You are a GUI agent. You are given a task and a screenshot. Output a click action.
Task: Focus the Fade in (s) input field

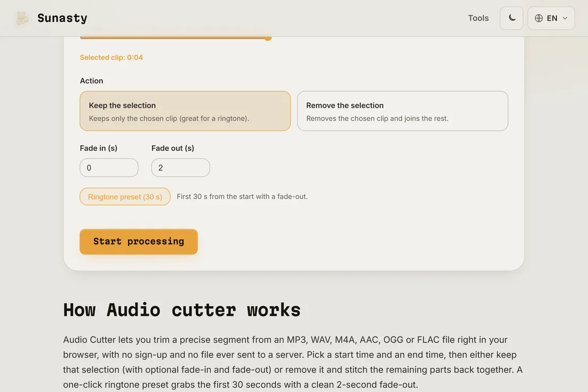pos(109,168)
